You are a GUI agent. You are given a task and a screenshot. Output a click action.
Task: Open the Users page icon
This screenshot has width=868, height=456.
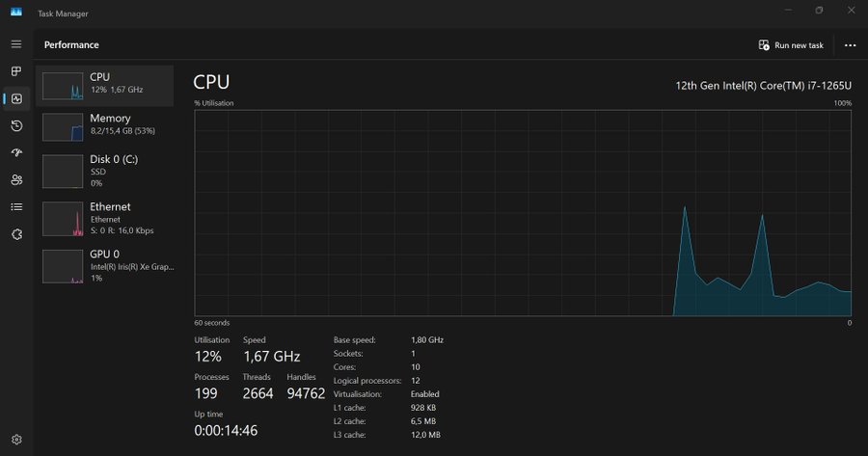[x=16, y=179]
